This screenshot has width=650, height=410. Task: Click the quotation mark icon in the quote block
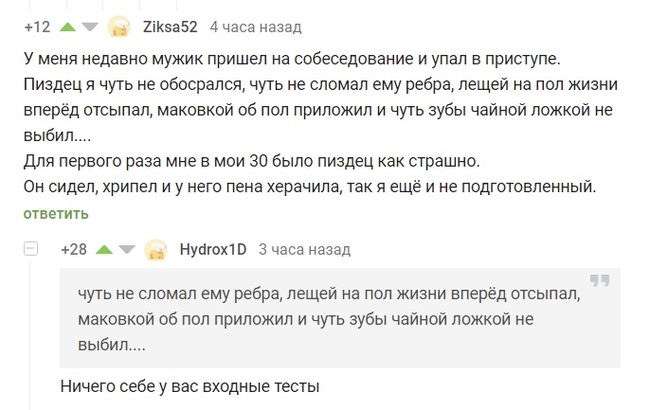click(599, 283)
